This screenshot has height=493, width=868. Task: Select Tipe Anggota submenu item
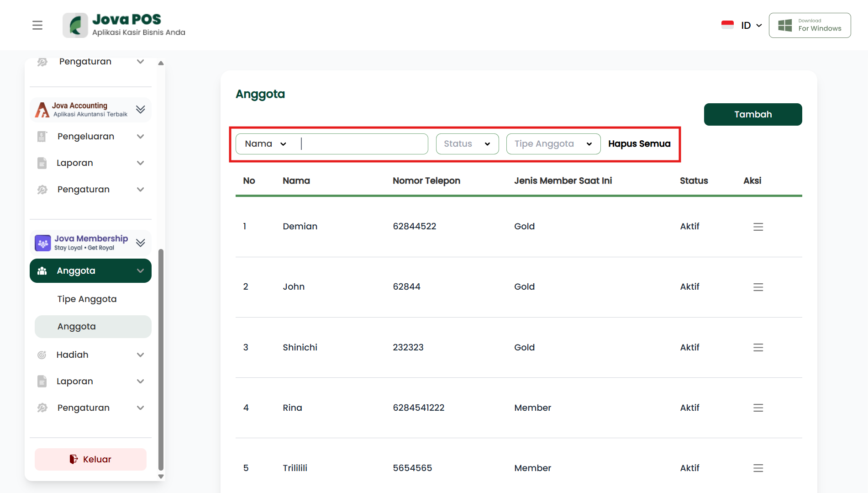point(87,299)
